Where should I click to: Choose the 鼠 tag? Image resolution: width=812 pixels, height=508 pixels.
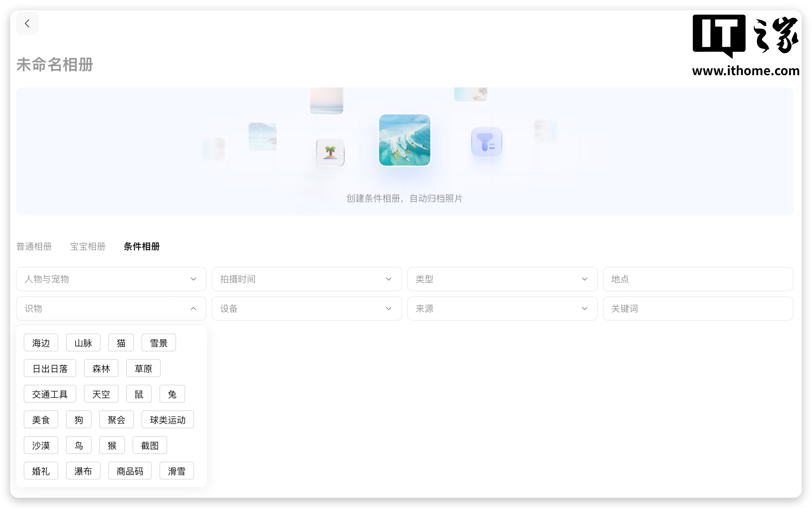pos(139,394)
